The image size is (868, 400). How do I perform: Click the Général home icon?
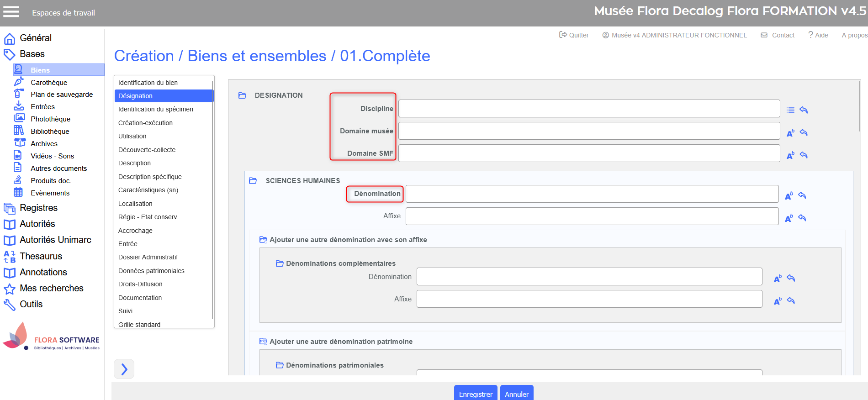(9, 38)
